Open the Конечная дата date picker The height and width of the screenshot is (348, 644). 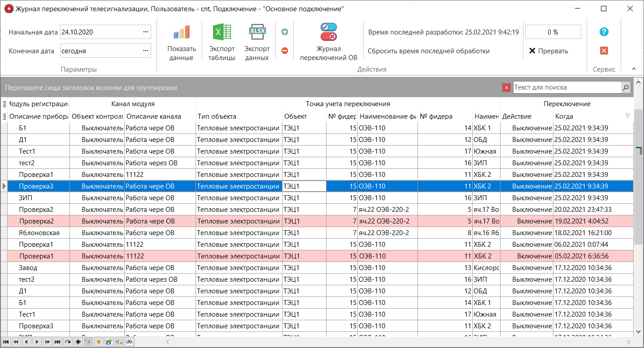(x=146, y=51)
